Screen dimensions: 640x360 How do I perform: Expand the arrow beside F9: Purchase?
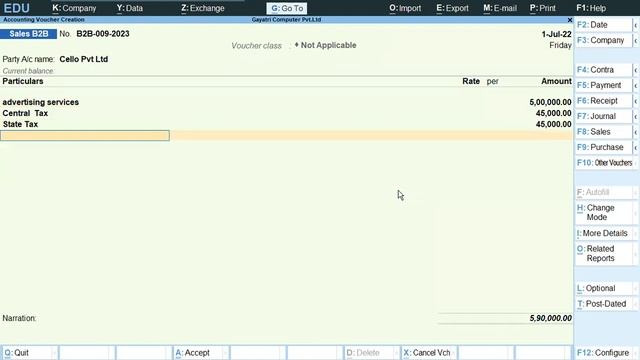point(636,148)
